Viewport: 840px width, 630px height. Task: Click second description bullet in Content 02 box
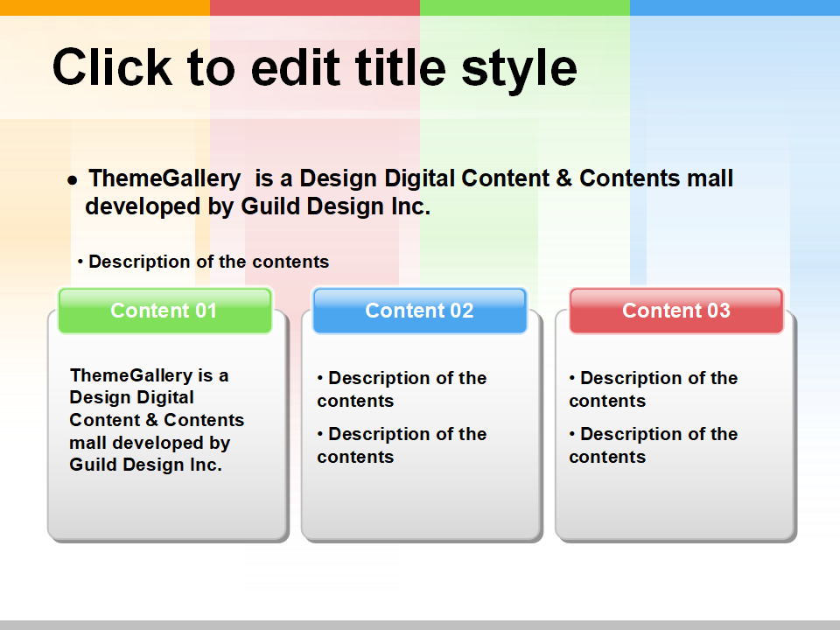click(x=402, y=445)
